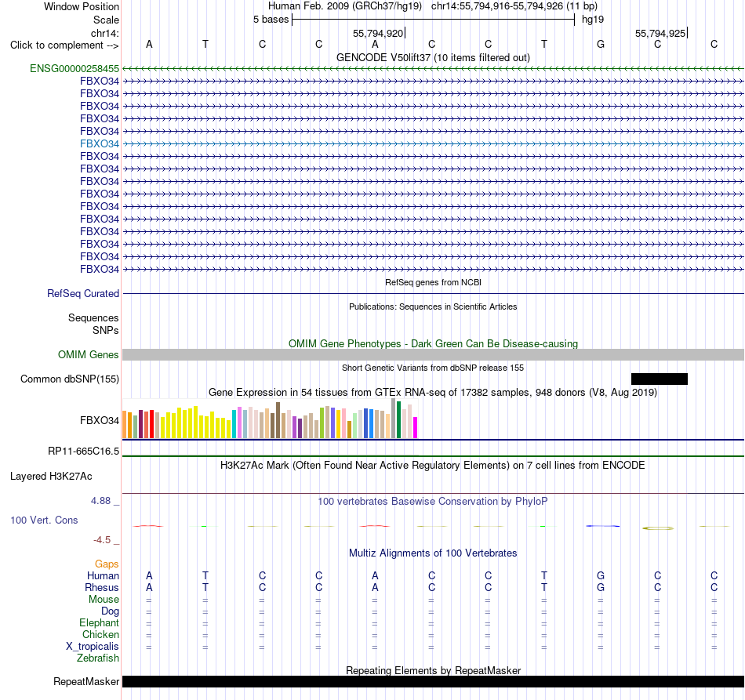Click '100 vertebrates Basewise Conservation by PhyloP' title
Viewport: 745px width, 700px height.
coord(433,502)
